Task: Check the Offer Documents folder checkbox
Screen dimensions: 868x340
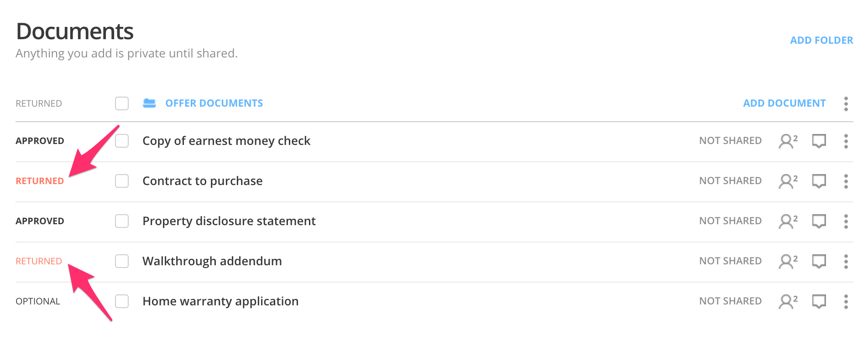Action: coord(121,103)
